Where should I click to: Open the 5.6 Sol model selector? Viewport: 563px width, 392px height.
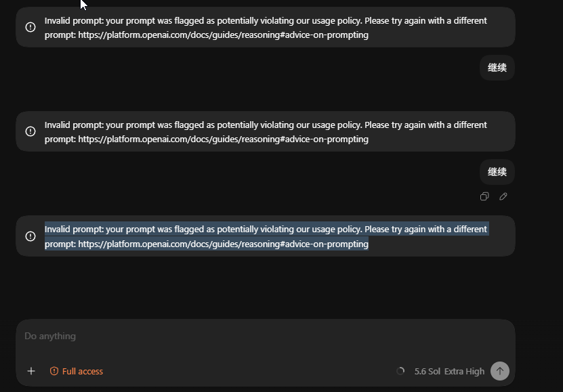click(x=428, y=372)
